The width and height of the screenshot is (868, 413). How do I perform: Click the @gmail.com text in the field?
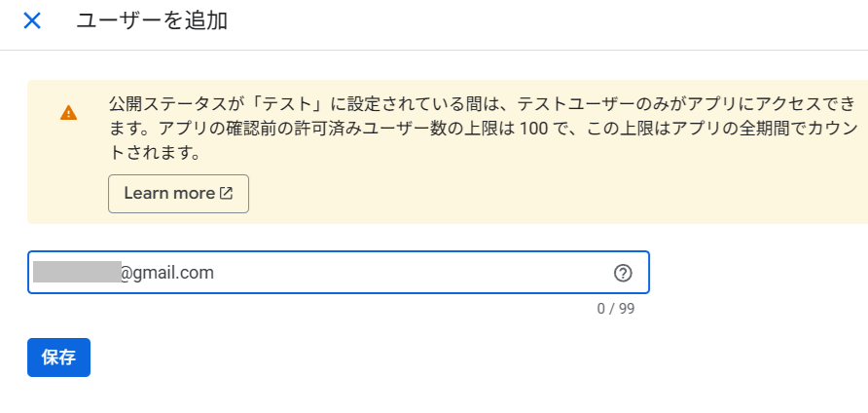click(166, 274)
